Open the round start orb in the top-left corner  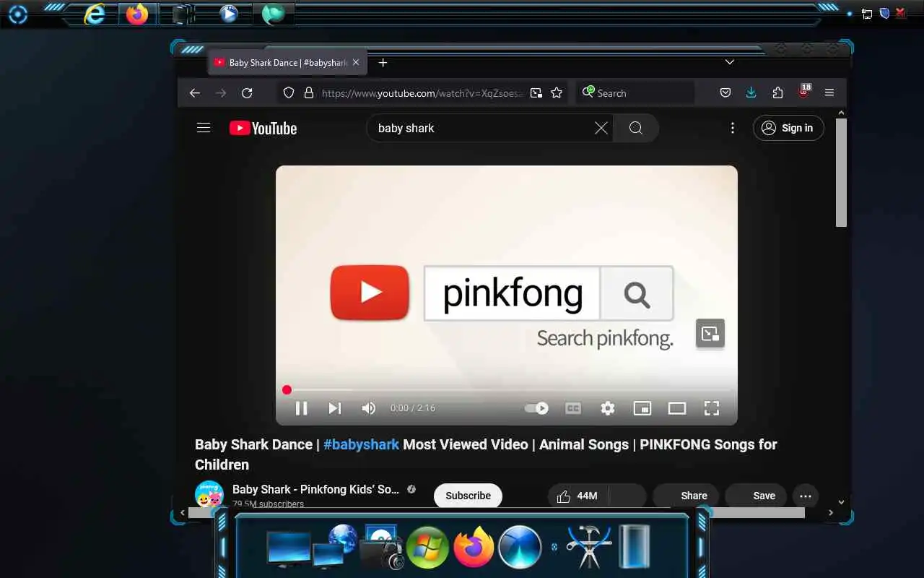pos(18,14)
